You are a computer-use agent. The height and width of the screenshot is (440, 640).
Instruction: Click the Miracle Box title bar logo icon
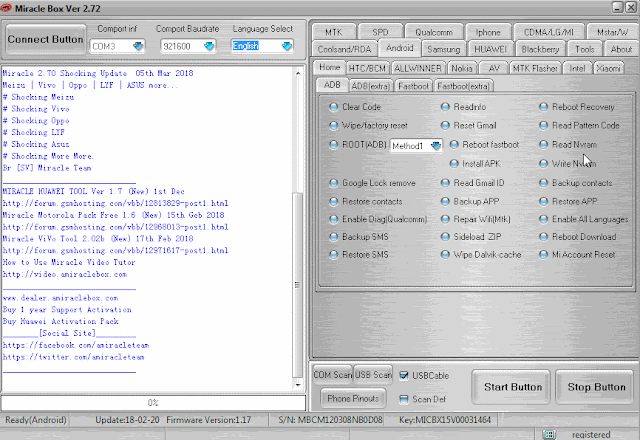[6, 8]
